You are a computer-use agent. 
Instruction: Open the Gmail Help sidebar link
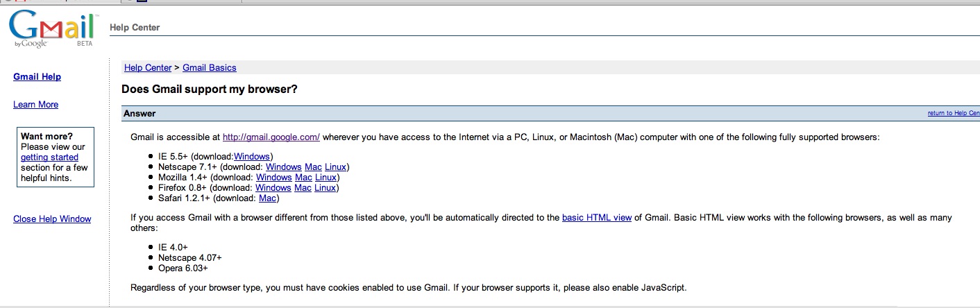coord(37,77)
